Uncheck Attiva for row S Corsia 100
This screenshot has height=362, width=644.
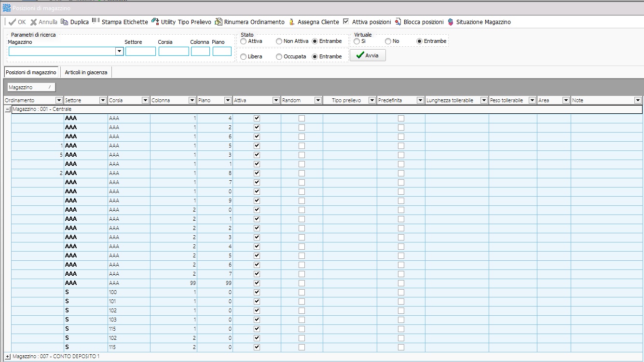257,292
